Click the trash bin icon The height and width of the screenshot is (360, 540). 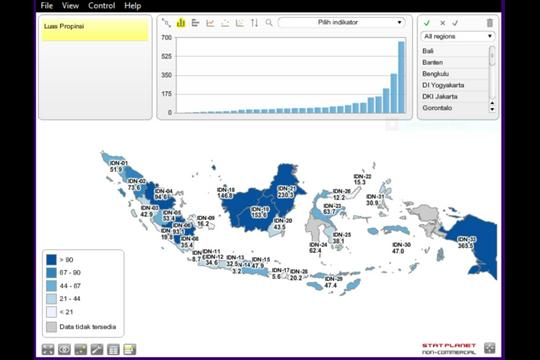(489, 23)
